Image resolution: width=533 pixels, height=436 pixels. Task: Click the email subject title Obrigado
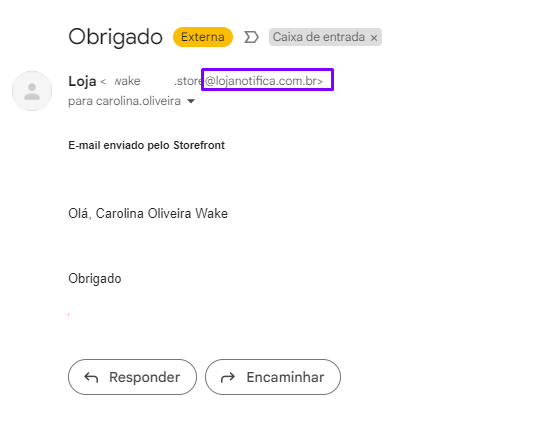tap(116, 37)
